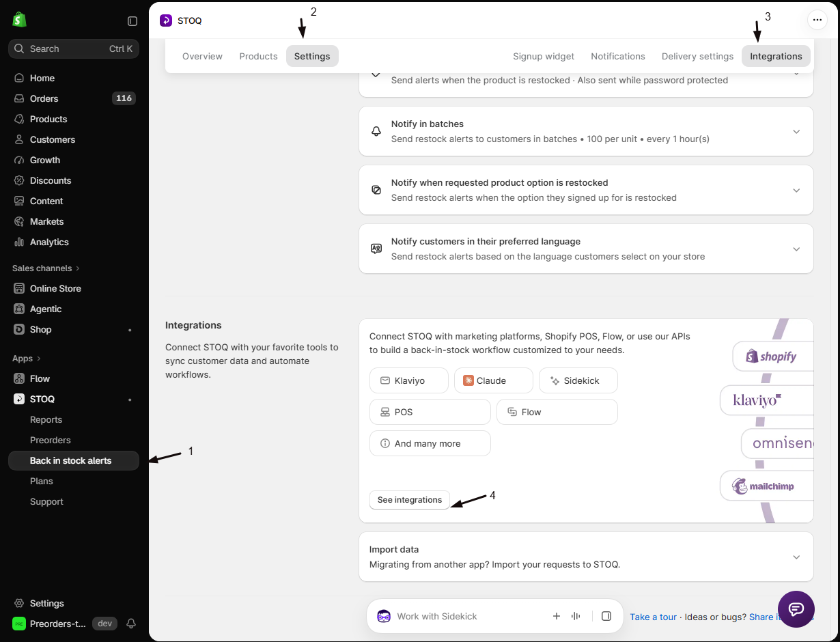The height and width of the screenshot is (642, 840).
Task: Switch to the Overview tab
Action: [x=202, y=56]
